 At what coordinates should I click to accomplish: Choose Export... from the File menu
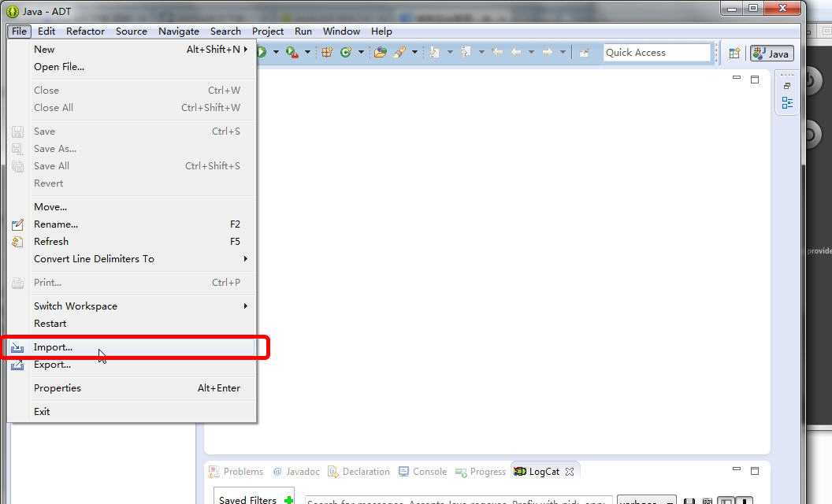(132, 365)
